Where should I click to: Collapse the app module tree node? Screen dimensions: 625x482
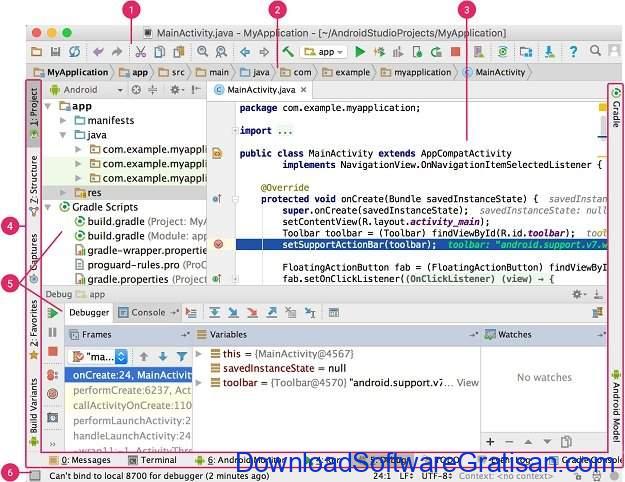pyautogui.click(x=48, y=106)
